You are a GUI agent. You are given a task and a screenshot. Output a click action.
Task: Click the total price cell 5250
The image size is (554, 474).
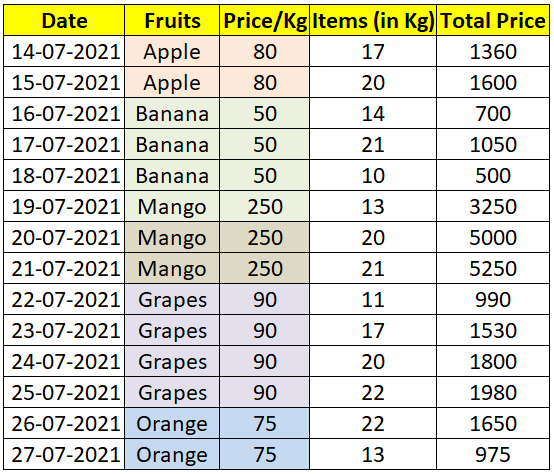click(493, 268)
